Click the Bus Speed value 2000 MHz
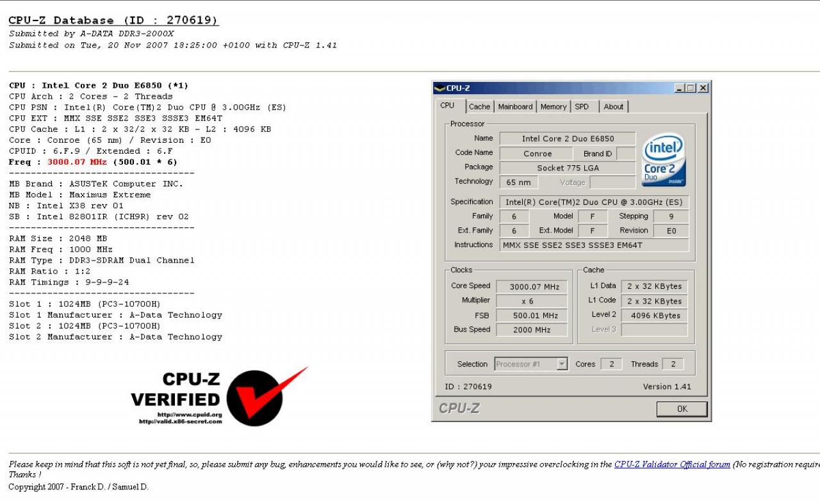This screenshot has width=820, height=504. (x=532, y=330)
